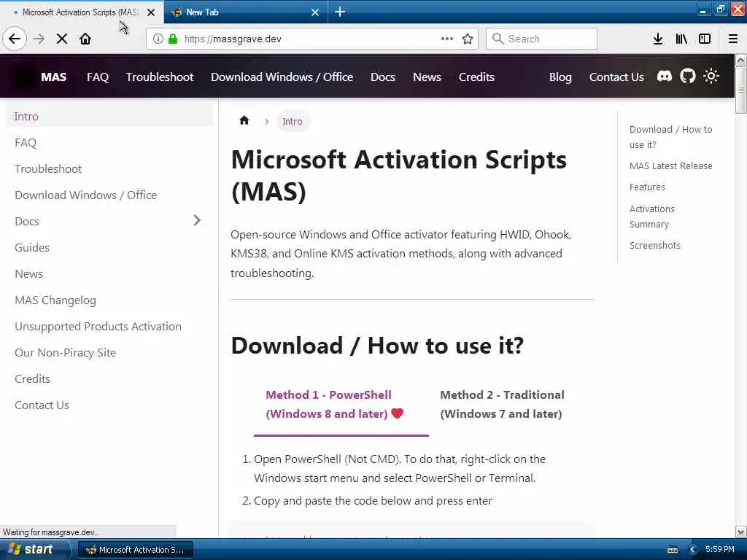Open Contact Us in left sidebar
This screenshot has width=747, height=560.
pos(109,405)
